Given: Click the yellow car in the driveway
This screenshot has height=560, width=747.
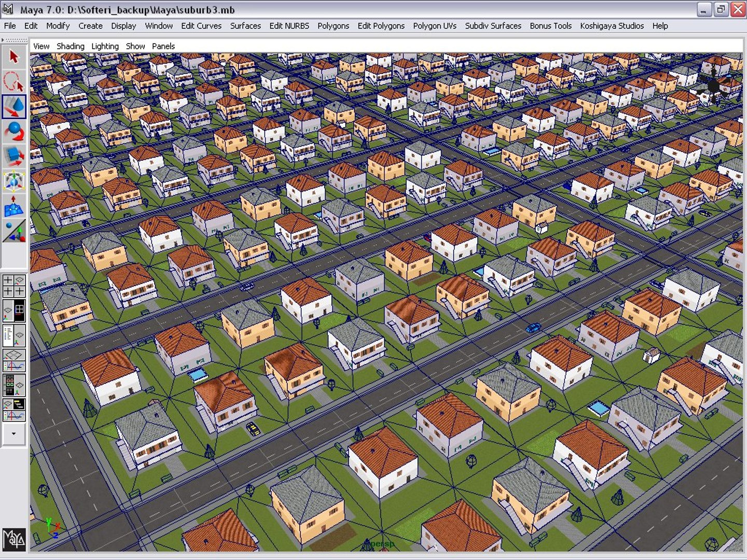Looking at the screenshot, I should click(253, 429).
